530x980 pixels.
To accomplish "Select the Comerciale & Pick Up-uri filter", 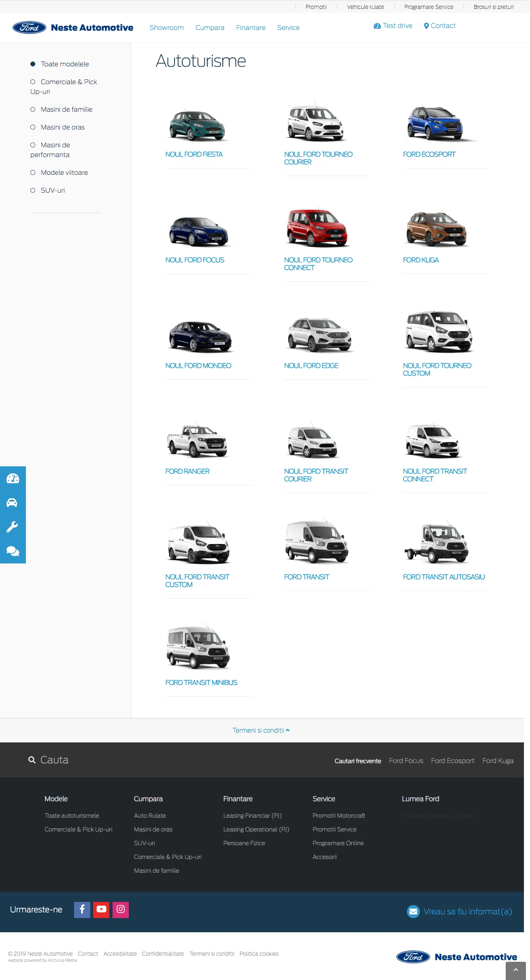I will point(64,87).
